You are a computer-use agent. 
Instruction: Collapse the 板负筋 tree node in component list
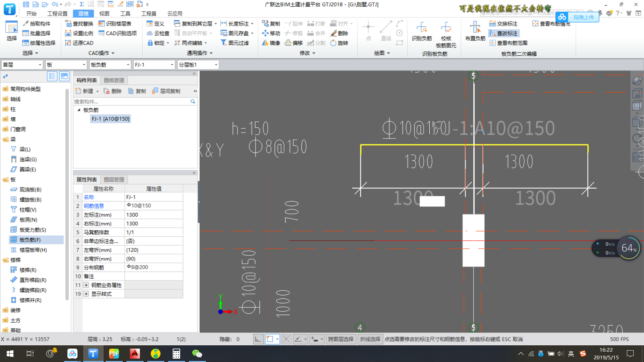79,110
